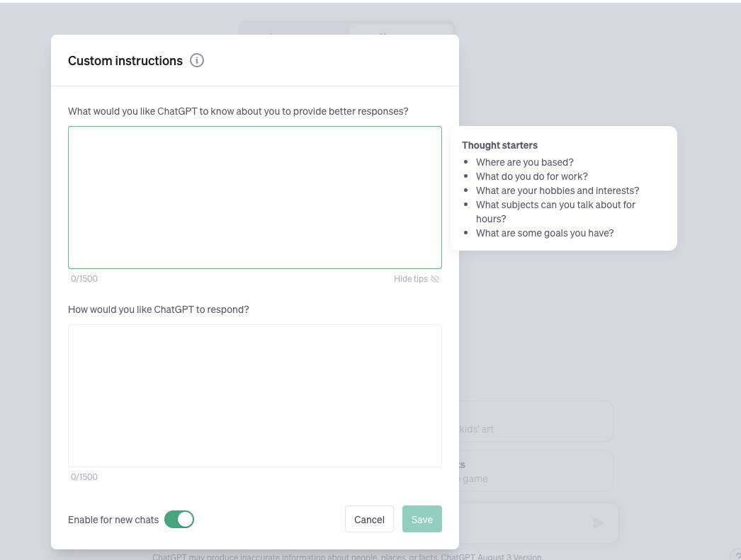The width and height of the screenshot is (741, 560).
Task: Click the 'How would you like ChatGPT to respond?' label
Action: 158,310
